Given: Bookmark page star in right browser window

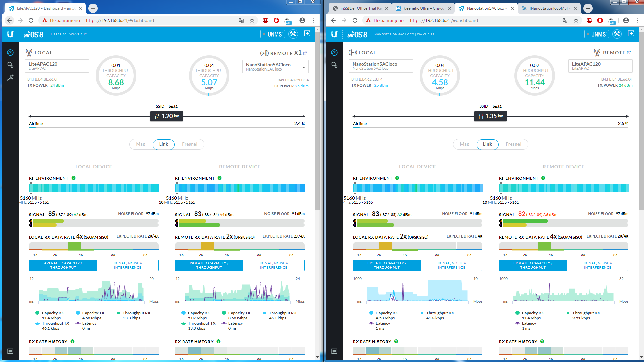Looking at the screenshot, I should (576, 20).
